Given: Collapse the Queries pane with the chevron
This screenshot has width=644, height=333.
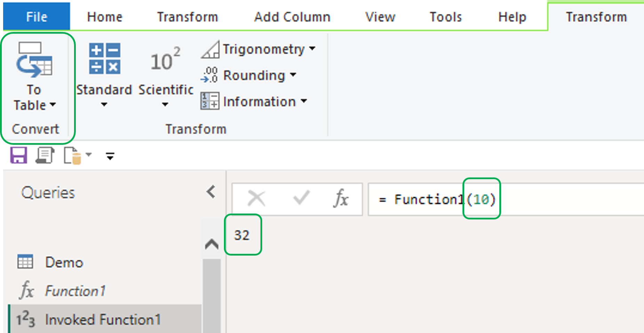Looking at the screenshot, I should [210, 192].
